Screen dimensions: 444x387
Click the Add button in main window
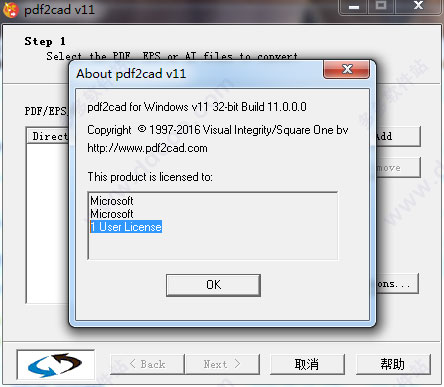coord(398,136)
